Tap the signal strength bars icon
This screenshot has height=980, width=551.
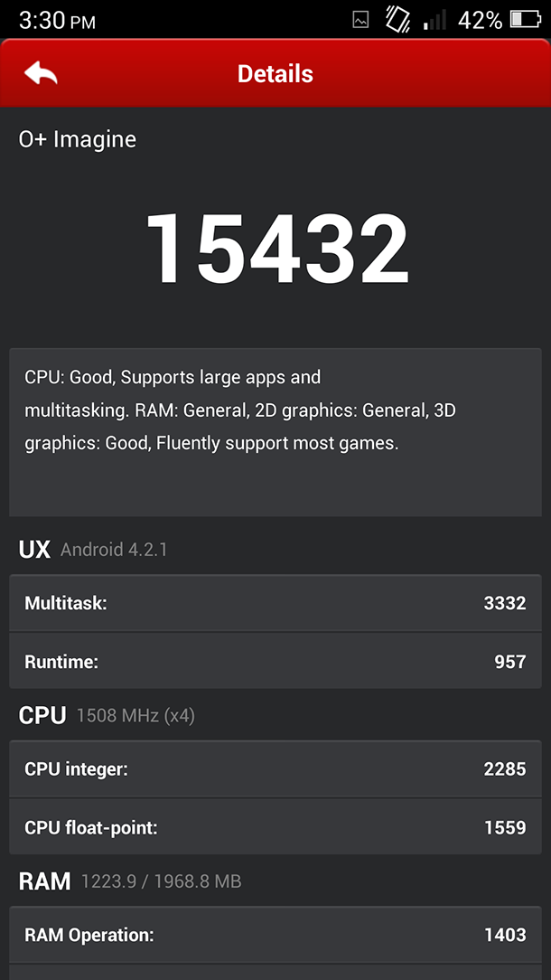[436, 20]
